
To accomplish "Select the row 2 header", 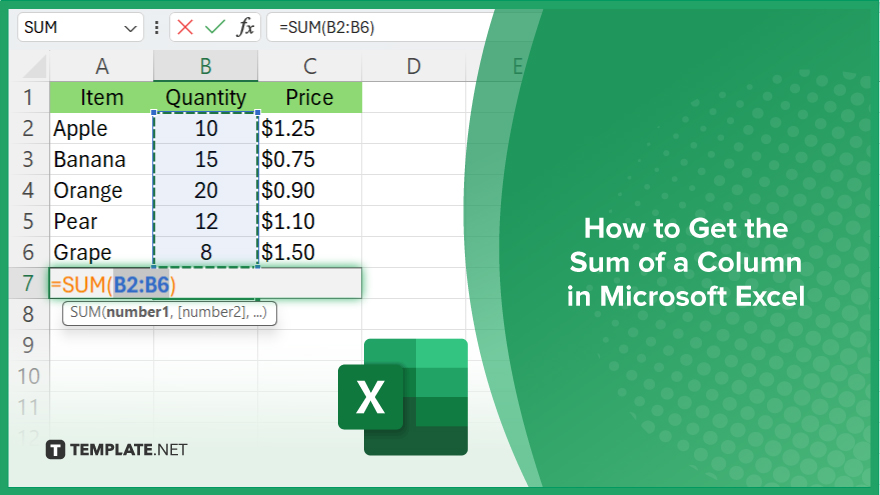I will click(x=29, y=129).
